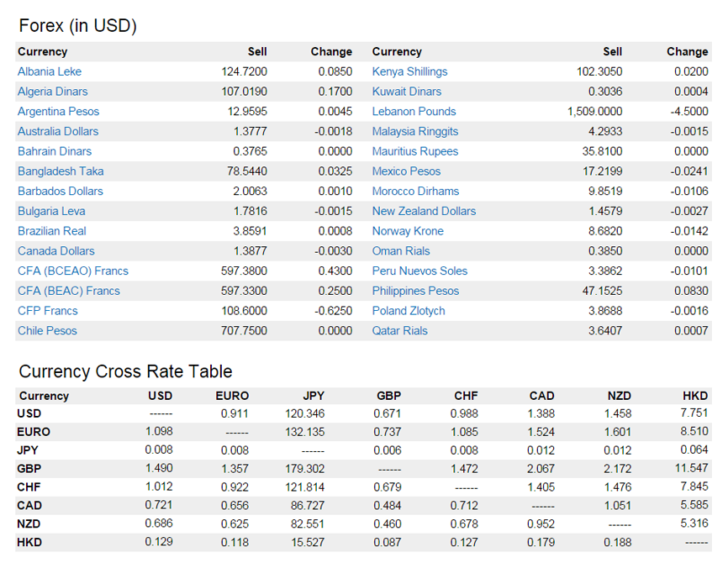
Task: Open the Chile Pesos link
Action: coord(47,331)
